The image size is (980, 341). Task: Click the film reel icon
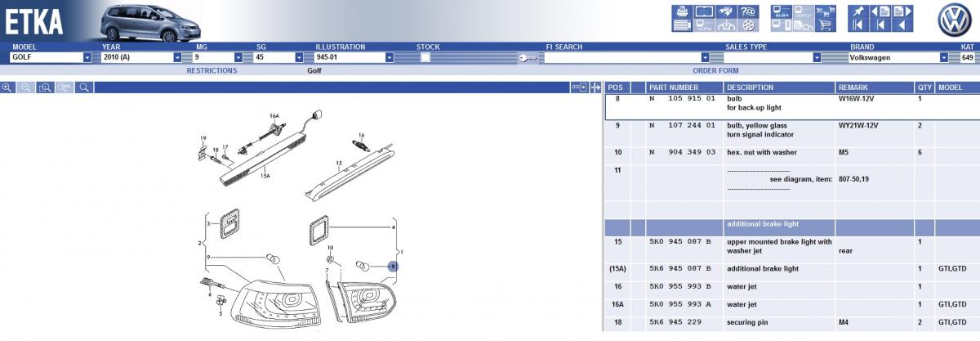click(x=748, y=25)
